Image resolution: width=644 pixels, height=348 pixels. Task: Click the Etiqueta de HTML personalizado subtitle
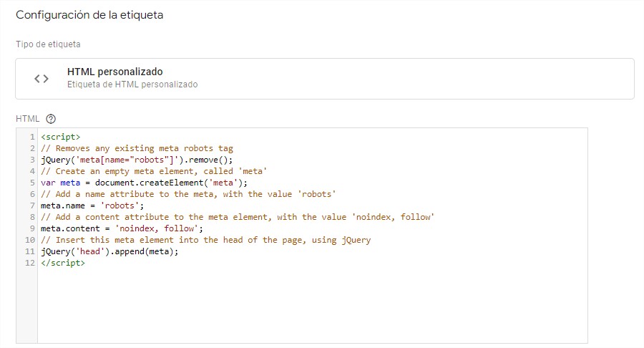[x=132, y=84]
